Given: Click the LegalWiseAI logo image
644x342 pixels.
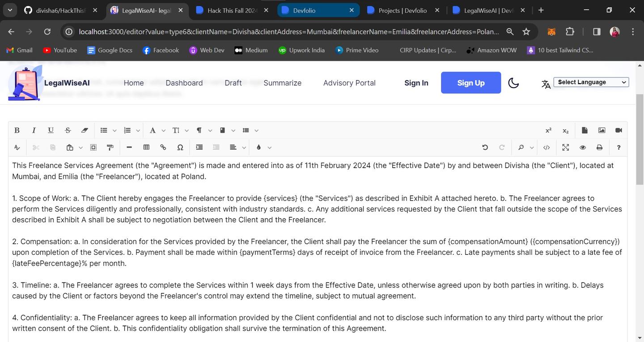Looking at the screenshot, I should click(x=25, y=83).
